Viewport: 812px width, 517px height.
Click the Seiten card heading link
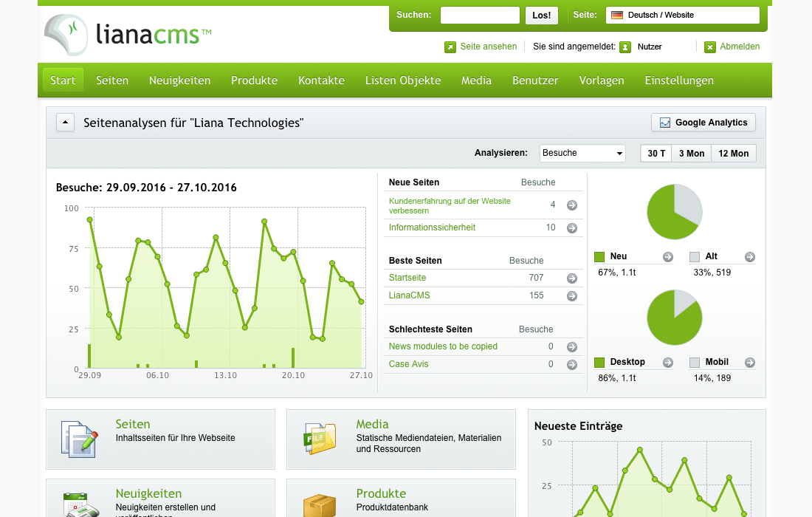pyautogui.click(x=133, y=424)
